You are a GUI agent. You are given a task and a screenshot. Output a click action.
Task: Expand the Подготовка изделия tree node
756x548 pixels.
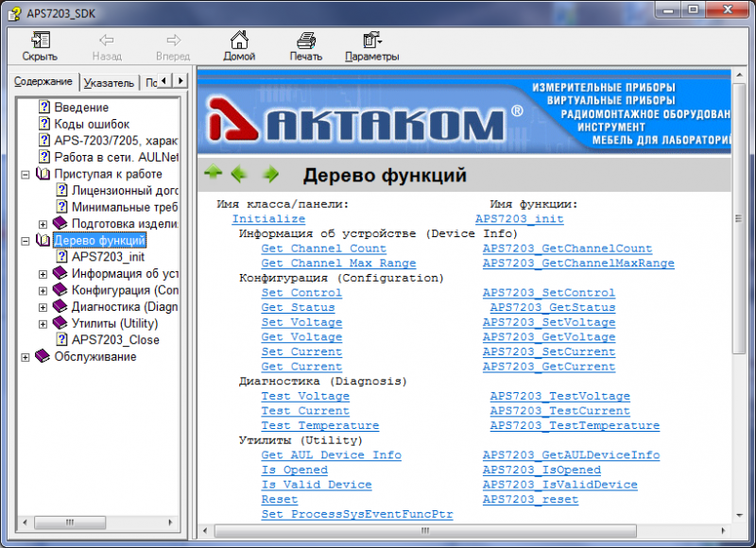(43, 224)
